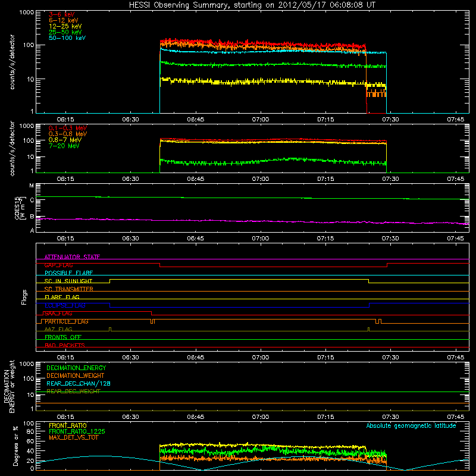Click counts/s/detector axis title of keV panel
Viewport: 476px width, 476px height.
12,62
